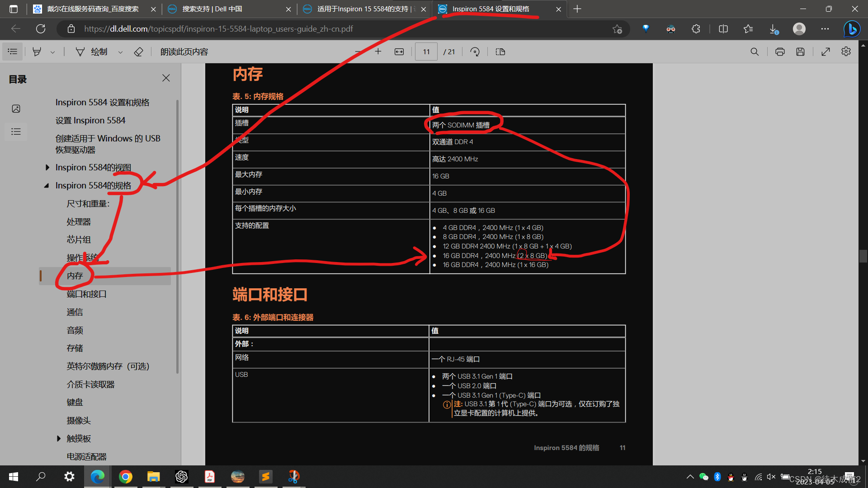Screen dimensions: 868x488
Task: Open a new browser tab
Action: 577,9
